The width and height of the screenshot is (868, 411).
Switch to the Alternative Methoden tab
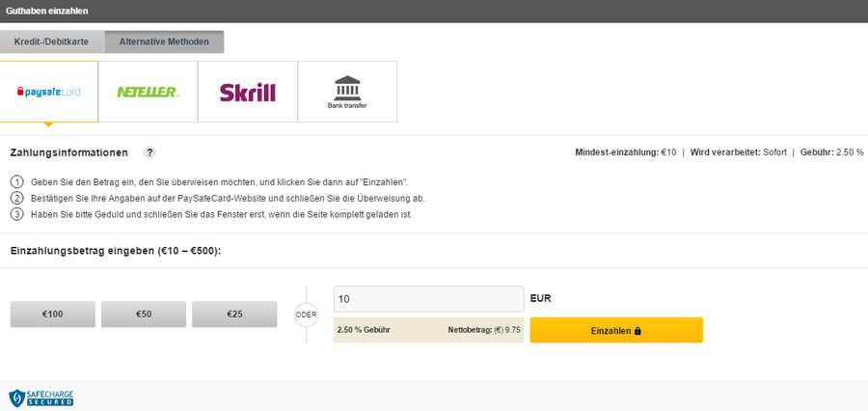pos(164,41)
